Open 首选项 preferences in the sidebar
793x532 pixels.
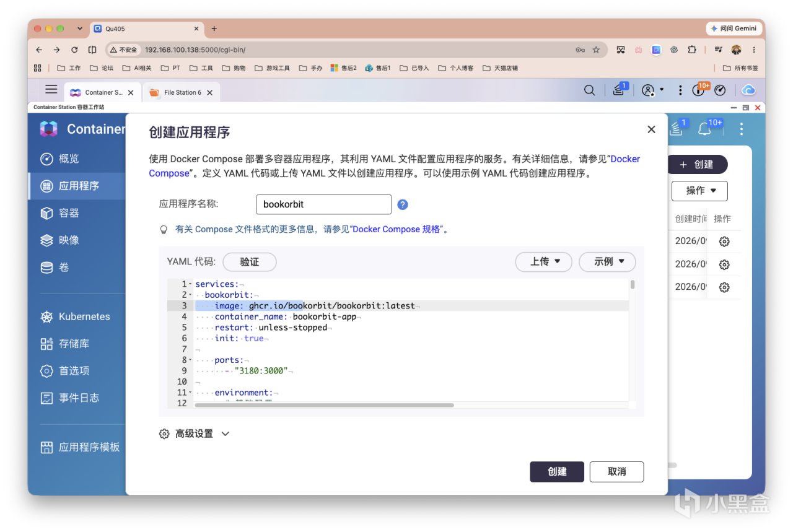(64, 371)
